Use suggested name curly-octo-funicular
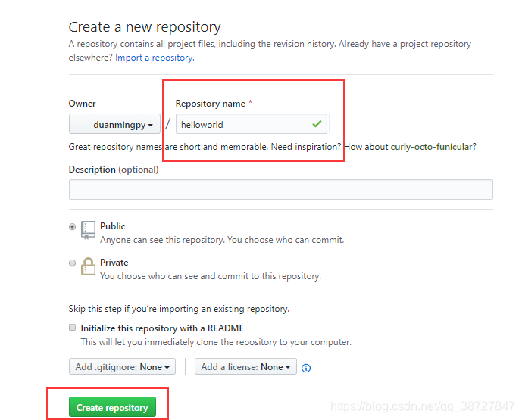Viewport: 522px width, 420px height. coord(432,147)
